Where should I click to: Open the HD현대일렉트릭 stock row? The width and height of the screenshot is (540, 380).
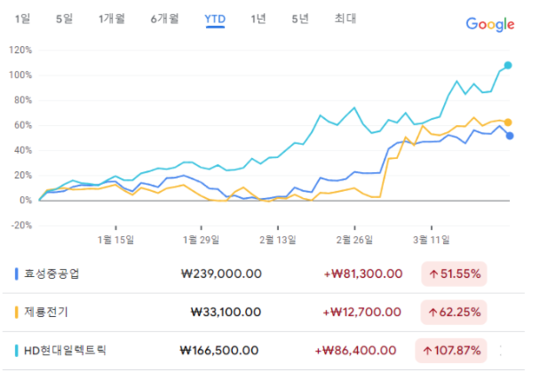coord(263,350)
